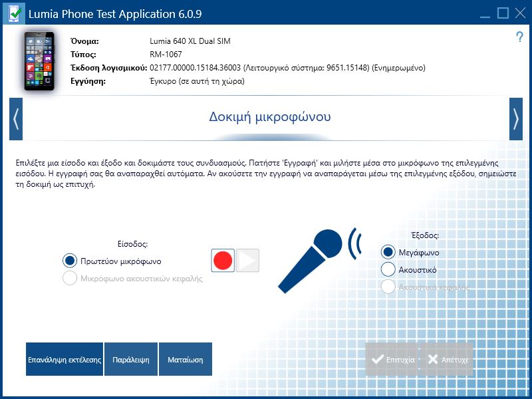
Task: Click the app checkmark icon in title bar
Action: pyautogui.click(x=13, y=13)
